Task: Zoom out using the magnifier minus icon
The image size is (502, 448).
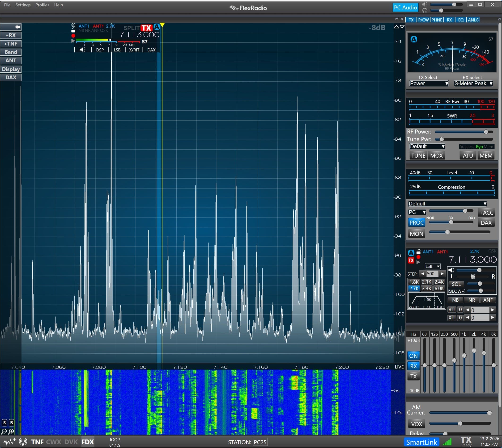Action: point(4,431)
